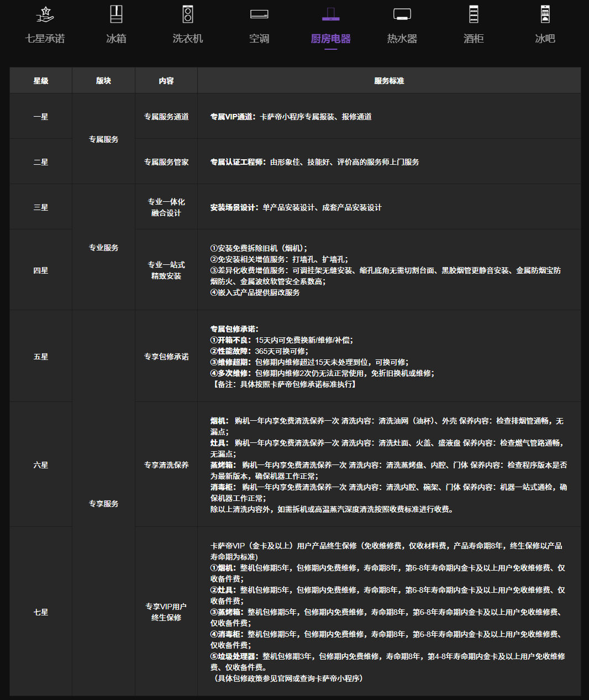
Task: Click the 洗衣机 washing machine icon
Action: click(x=188, y=14)
